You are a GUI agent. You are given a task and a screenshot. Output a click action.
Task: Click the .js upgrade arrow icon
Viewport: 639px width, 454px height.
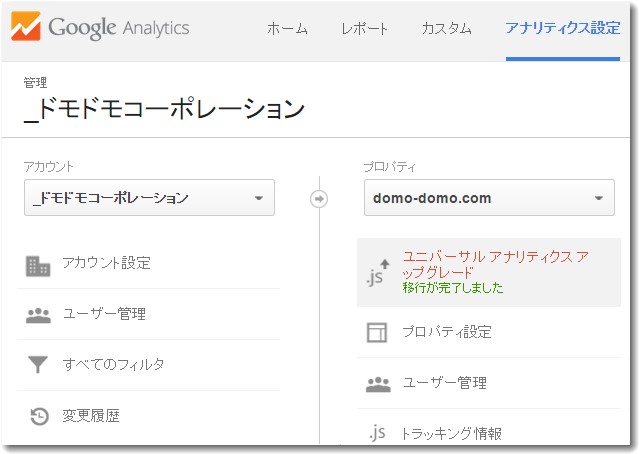tap(378, 273)
